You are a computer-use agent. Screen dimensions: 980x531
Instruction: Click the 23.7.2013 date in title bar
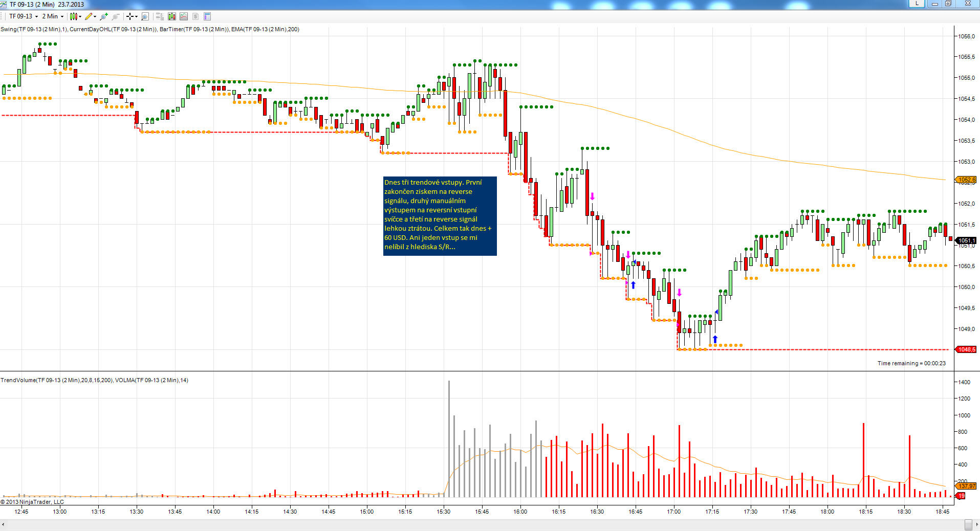(71, 4)
